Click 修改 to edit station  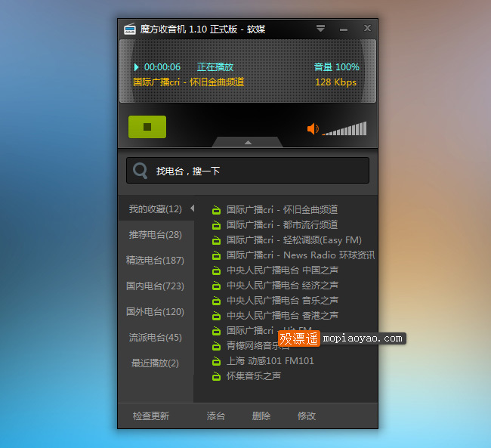point(307,416)
